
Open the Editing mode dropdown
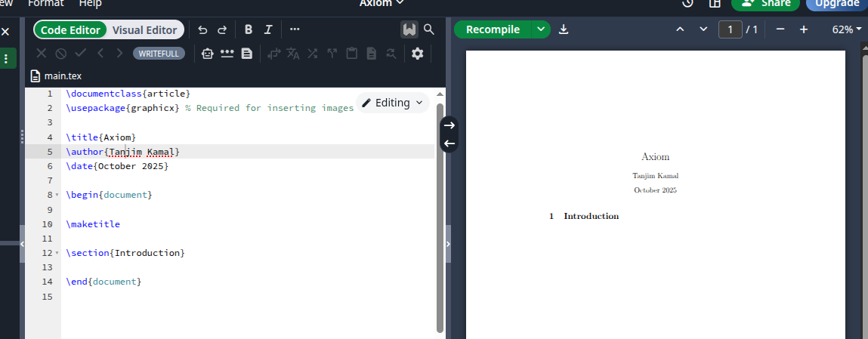393,103
